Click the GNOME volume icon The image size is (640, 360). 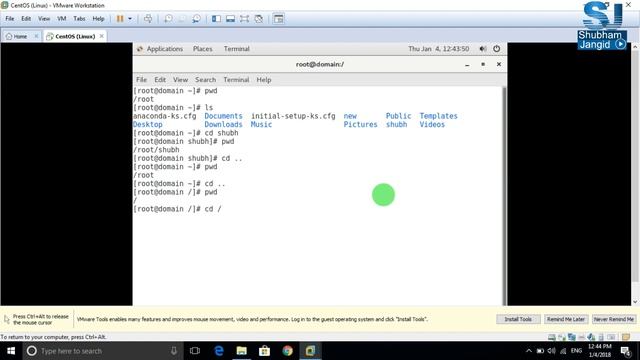483,49
